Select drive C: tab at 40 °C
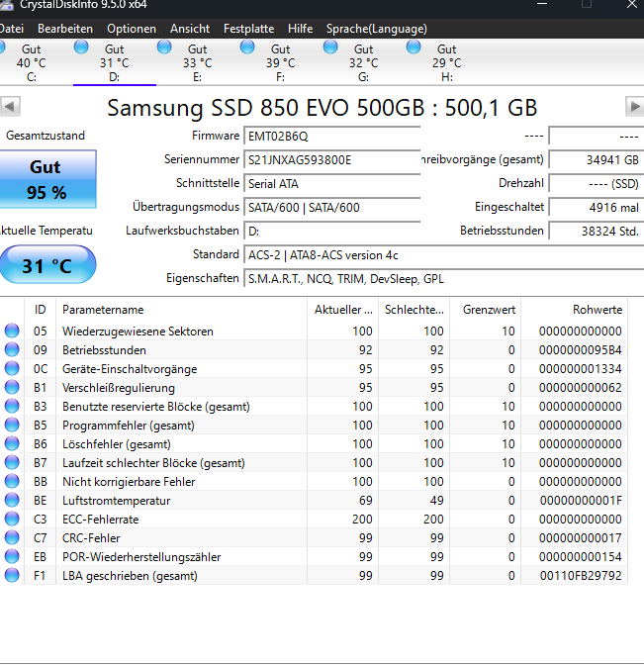644x665 pixels. (32, 62)
